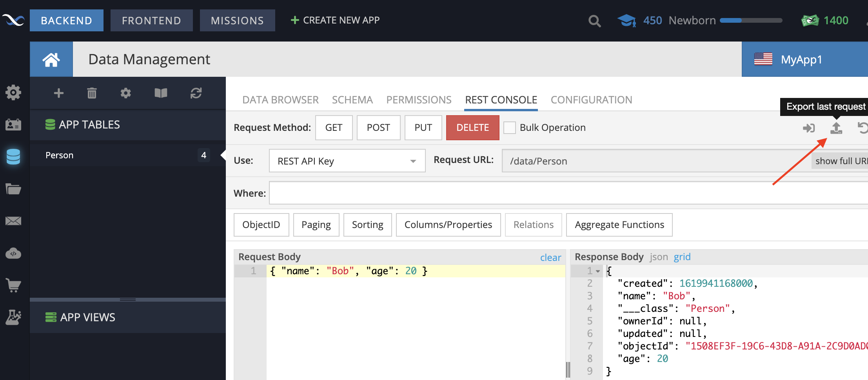The image size is (868, 380).
Task: Open the Marketplace cart sidebar icon
Action: (x=13, y=285)
